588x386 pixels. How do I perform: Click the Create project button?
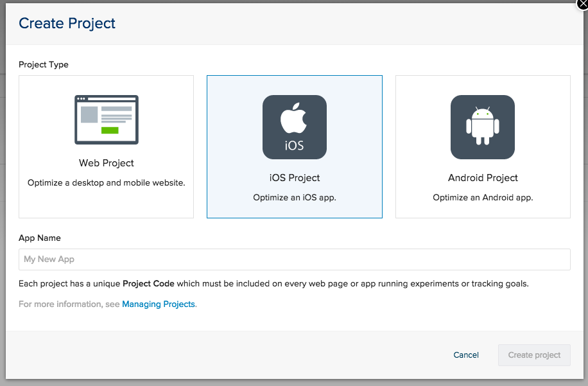pos(534,355)
